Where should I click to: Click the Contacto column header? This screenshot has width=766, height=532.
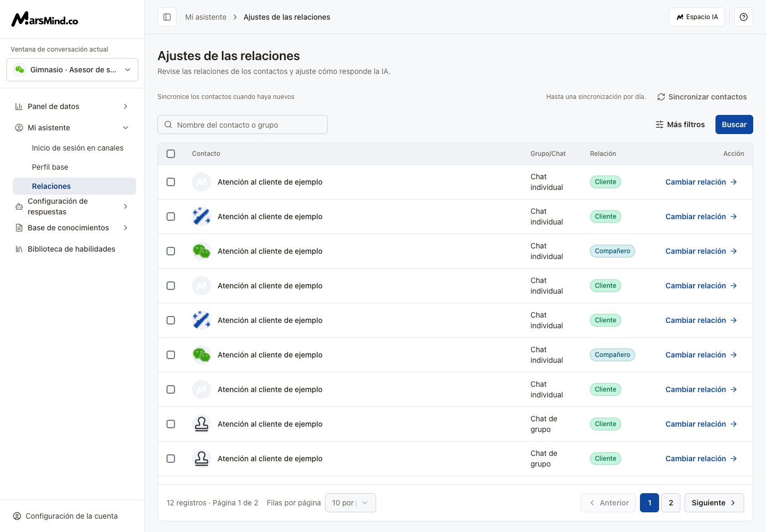(206, 154)
